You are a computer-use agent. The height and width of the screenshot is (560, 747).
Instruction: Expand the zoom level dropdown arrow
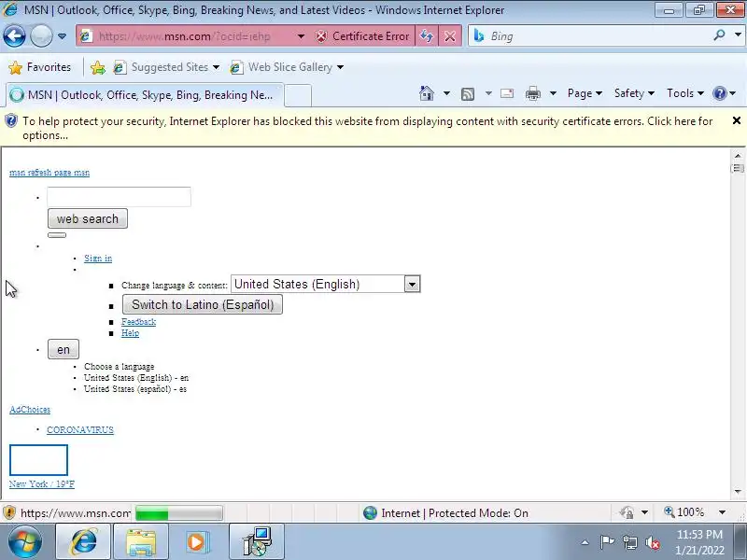(x=722, y=512)
